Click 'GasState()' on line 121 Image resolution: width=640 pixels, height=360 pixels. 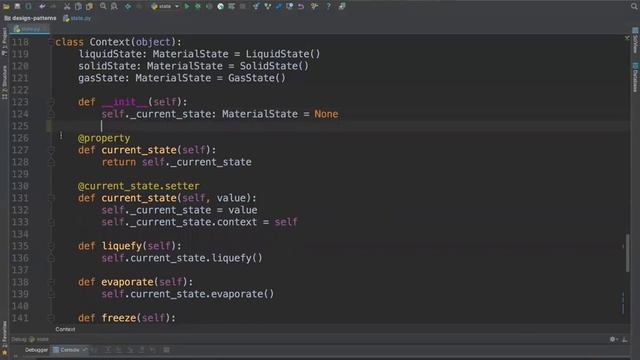[x=257, y=78]
